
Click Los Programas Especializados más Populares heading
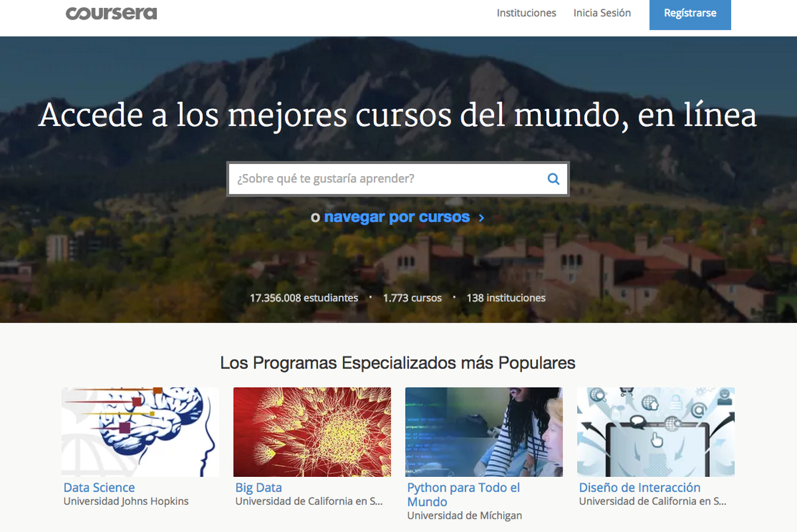(x=398, y=363)
